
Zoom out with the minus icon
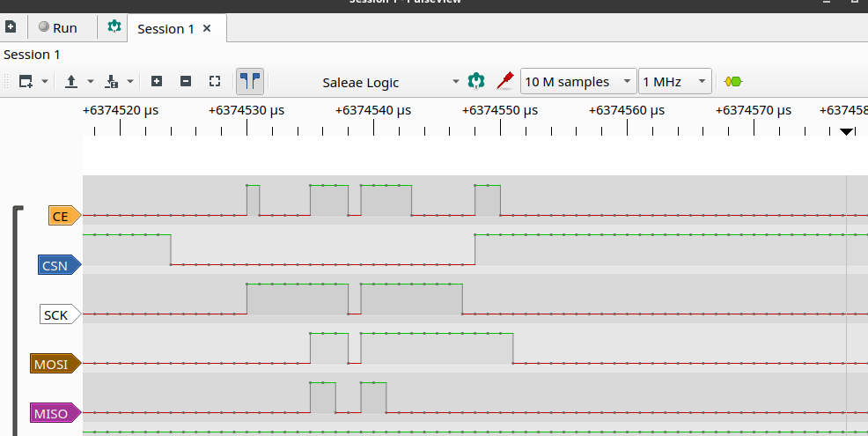tap(186, 81)
